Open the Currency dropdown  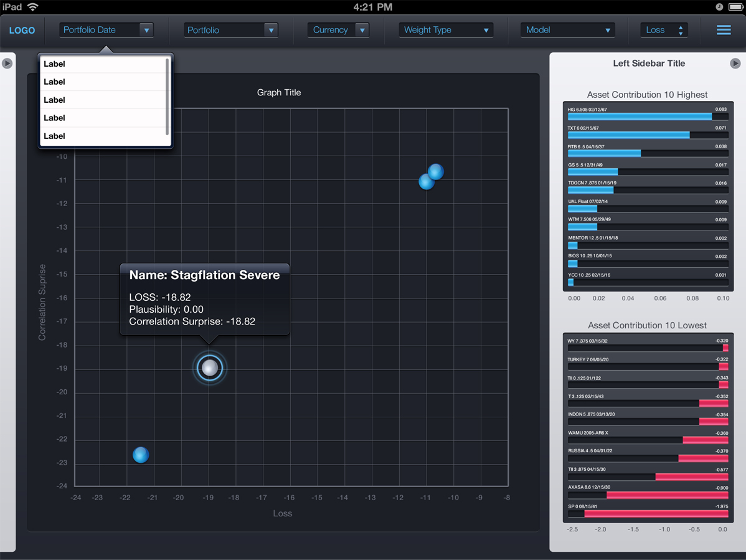[x=338, y=30]
